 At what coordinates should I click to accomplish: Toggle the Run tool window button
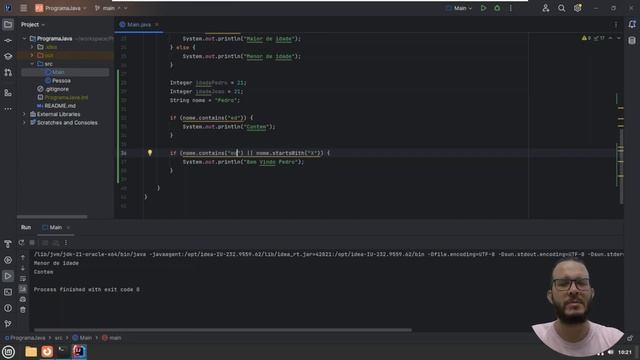pos(8,276)
